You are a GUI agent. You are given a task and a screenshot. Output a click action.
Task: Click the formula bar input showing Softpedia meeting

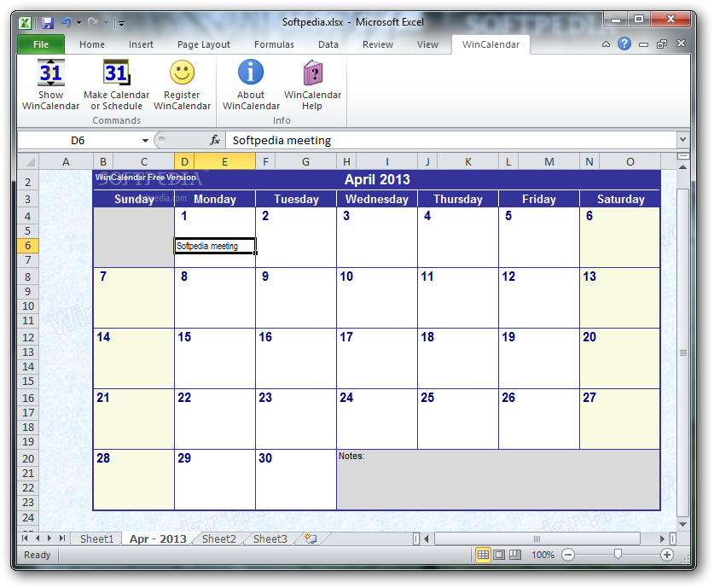pos(450,140)
